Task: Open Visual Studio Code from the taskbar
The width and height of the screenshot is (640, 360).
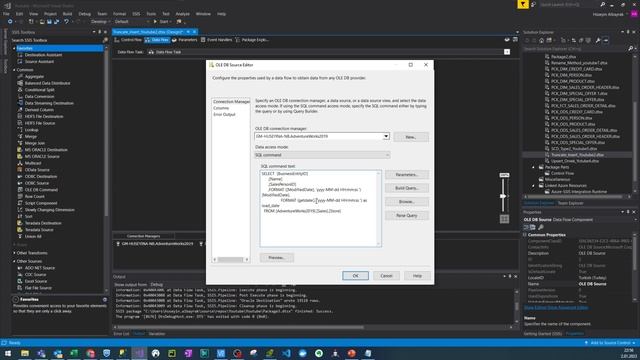Action: pyautogui.click(x=286, y=353)
